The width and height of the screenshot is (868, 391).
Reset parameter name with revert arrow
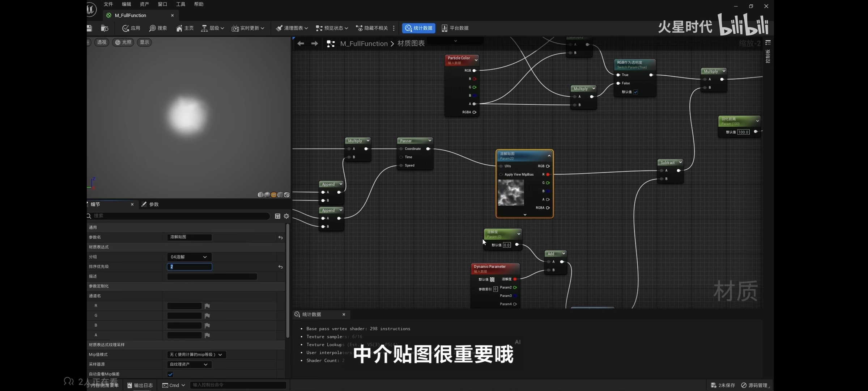tap(280, 237)
